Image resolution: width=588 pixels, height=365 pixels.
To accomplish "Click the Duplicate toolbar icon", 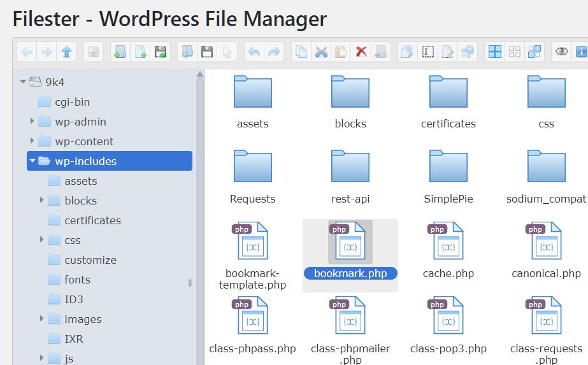I will [x=407, y=52].
